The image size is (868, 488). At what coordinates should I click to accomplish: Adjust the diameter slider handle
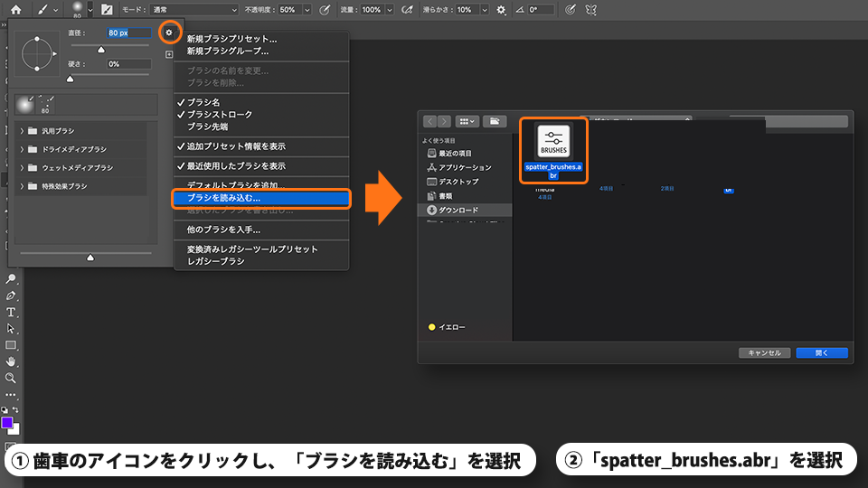click(100, 49)
